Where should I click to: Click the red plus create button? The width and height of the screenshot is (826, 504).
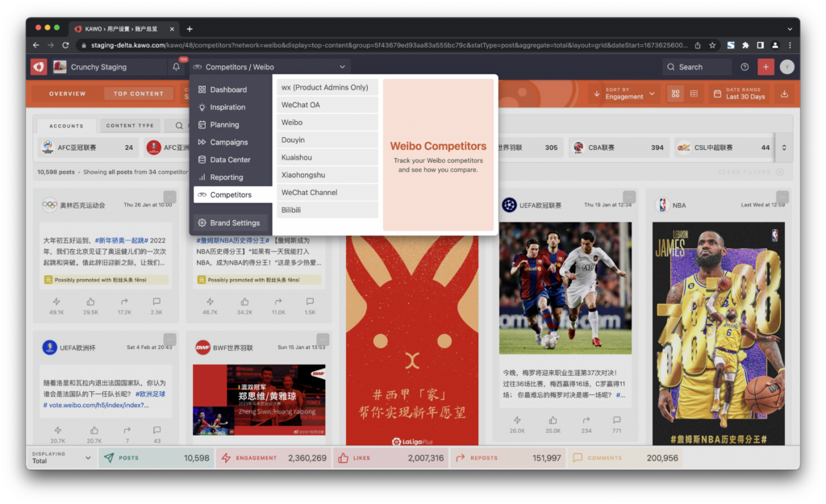(x=766, y=67)
